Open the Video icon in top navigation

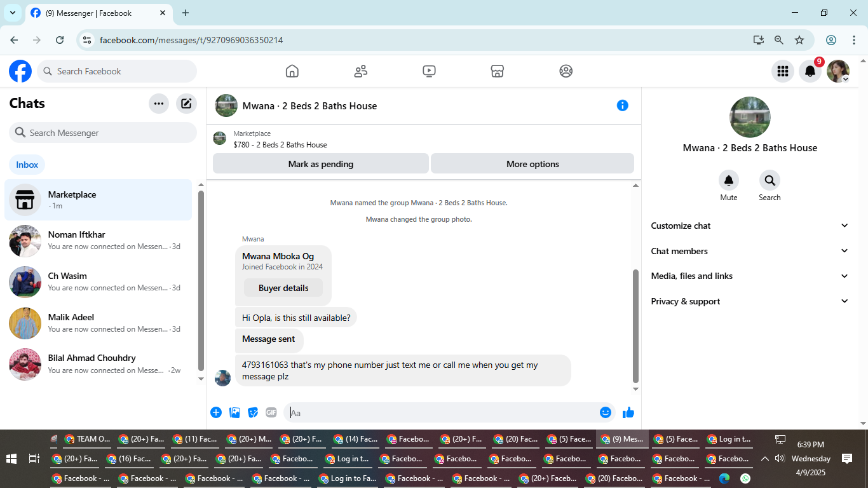coord(429,71)
